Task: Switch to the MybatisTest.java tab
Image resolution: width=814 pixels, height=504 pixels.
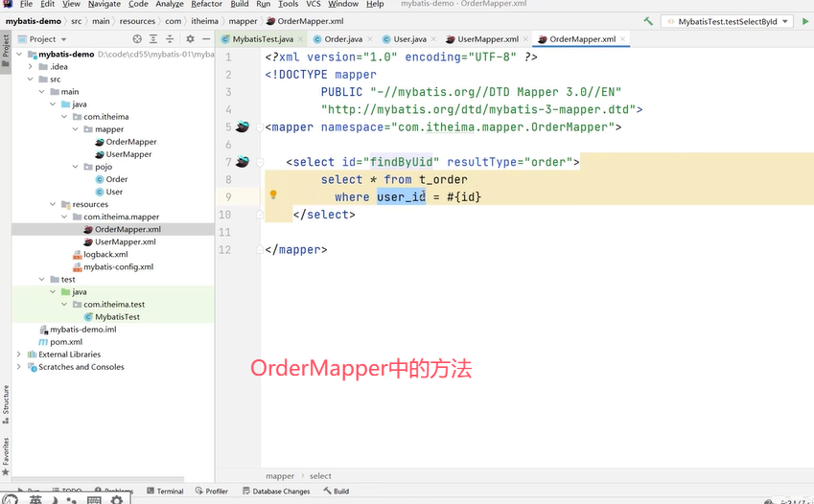Action: [262, 39]
